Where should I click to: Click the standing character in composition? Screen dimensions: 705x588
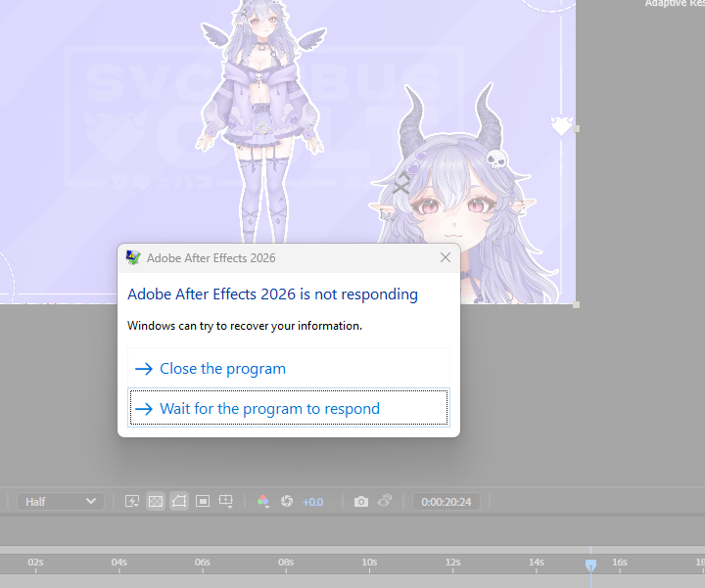[x=263, y=121]
